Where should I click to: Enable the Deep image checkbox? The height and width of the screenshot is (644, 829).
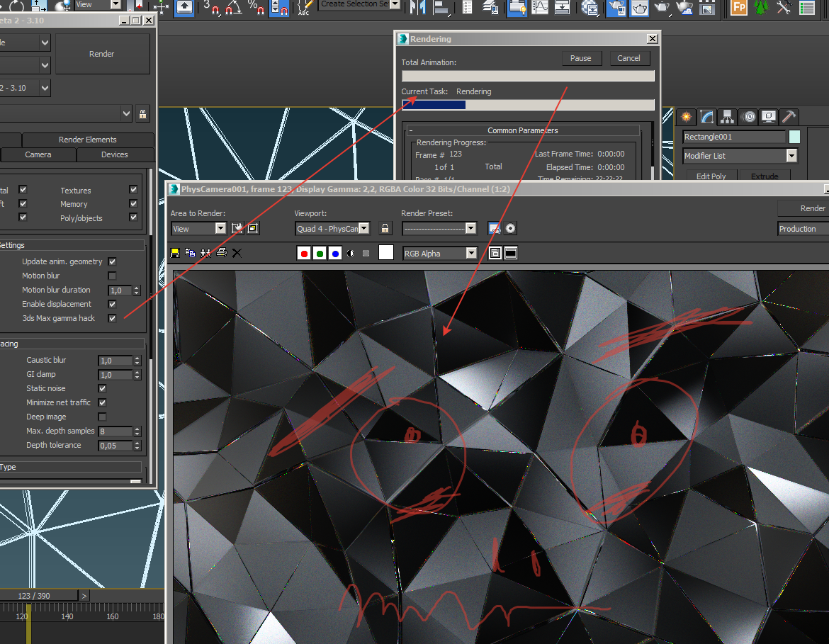tap(103, 417)
